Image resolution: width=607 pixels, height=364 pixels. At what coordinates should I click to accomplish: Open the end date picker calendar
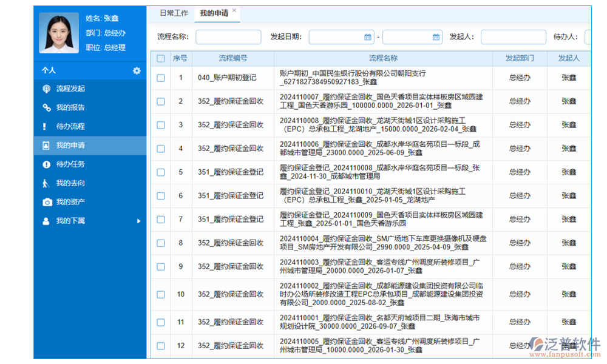pos(436,37)
